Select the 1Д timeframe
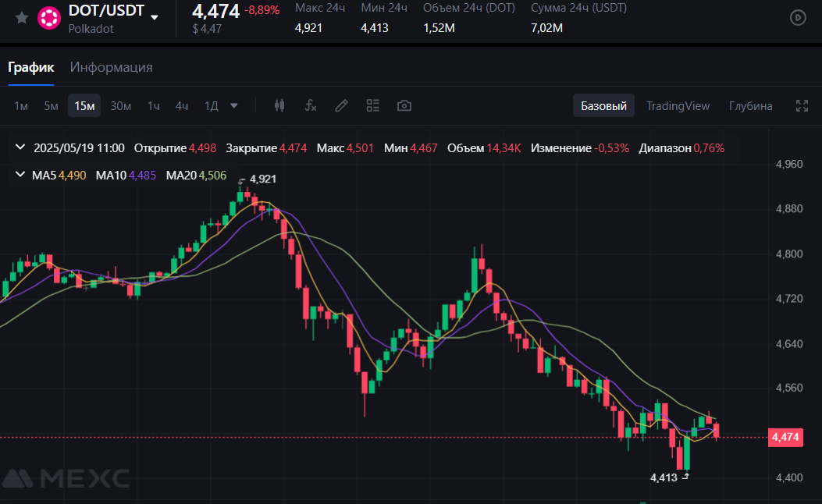 (212, 106)
